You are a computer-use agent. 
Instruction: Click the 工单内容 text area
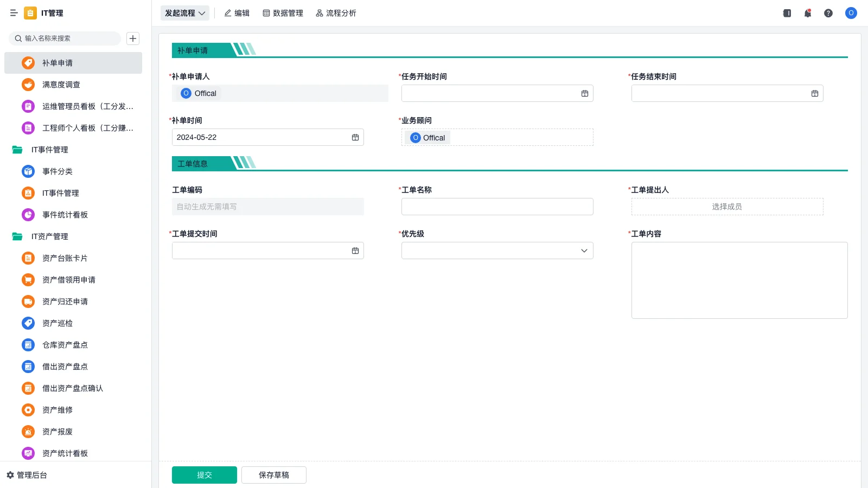click(x=739, y=280)
